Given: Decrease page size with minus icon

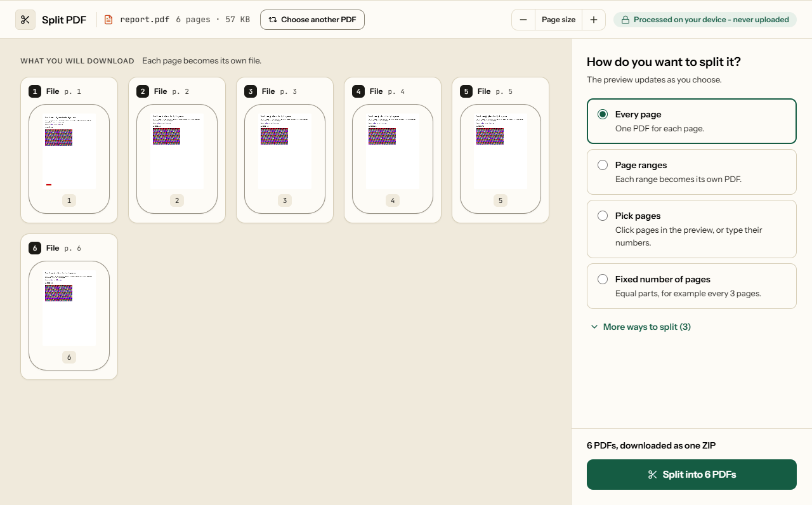Looking at the screenshot, I should [523, 20].
